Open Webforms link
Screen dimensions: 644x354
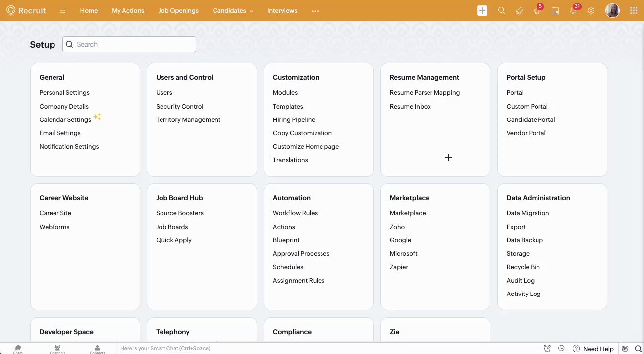(x=54, y=227)
